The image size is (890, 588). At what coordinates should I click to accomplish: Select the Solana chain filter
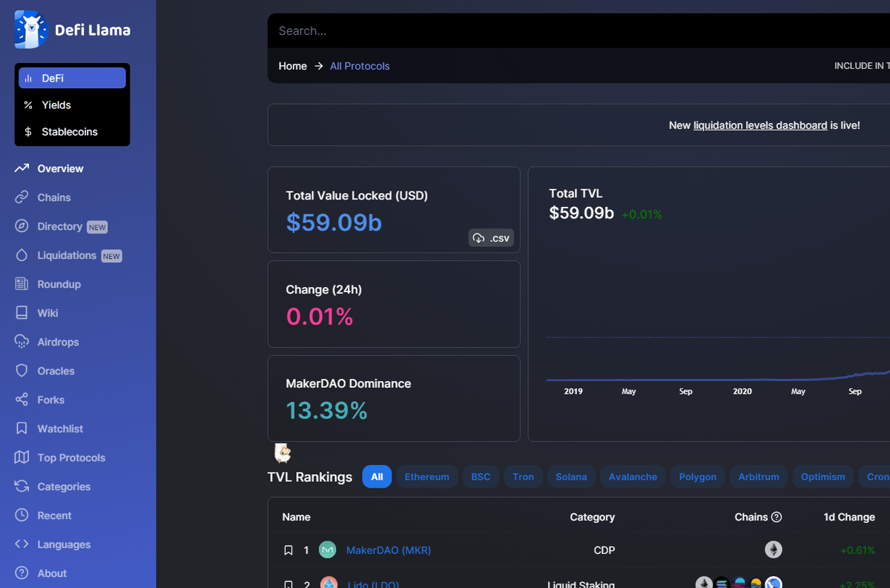[571, 477]
